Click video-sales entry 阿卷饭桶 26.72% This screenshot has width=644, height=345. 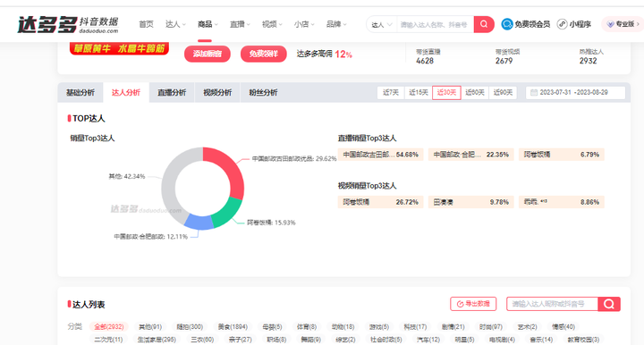click(381, 202)
